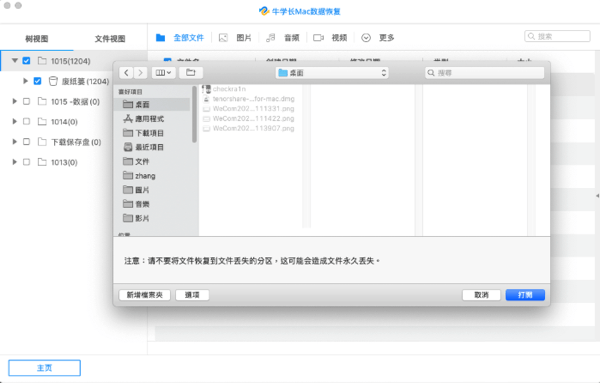Select 桌面 in the dialog sidebar
600x388 pixels.
pos(152,104)
